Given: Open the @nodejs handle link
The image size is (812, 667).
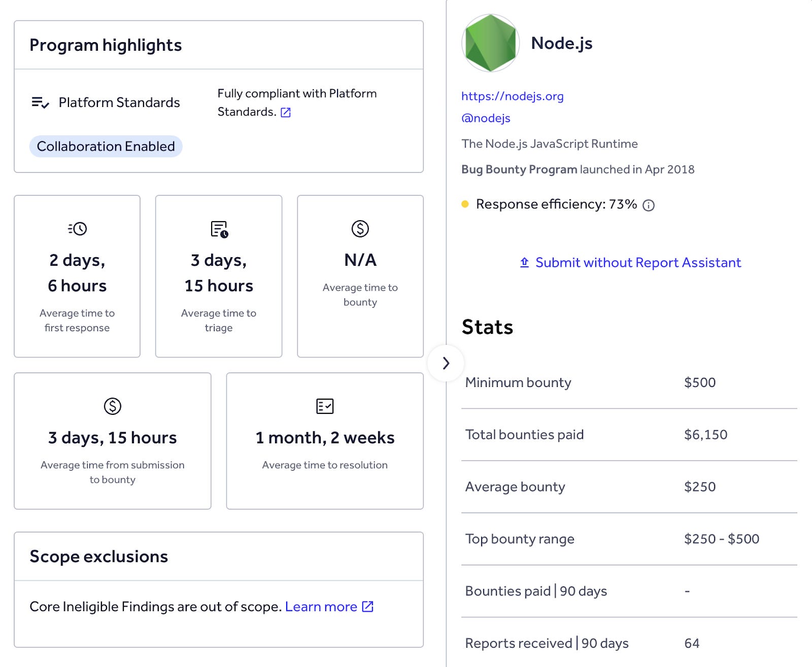Looking at the screenshot, I should (x=486, y=118).
